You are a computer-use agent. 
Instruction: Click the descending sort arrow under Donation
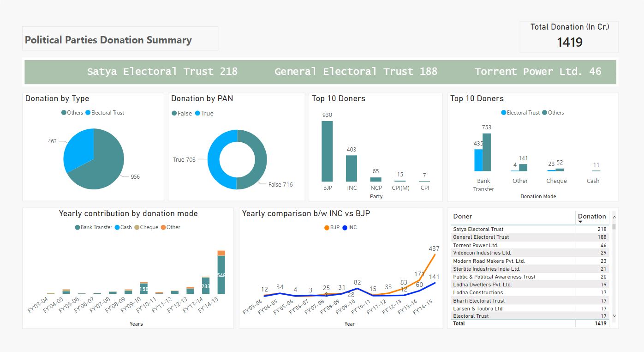click(x=580, y=222)
